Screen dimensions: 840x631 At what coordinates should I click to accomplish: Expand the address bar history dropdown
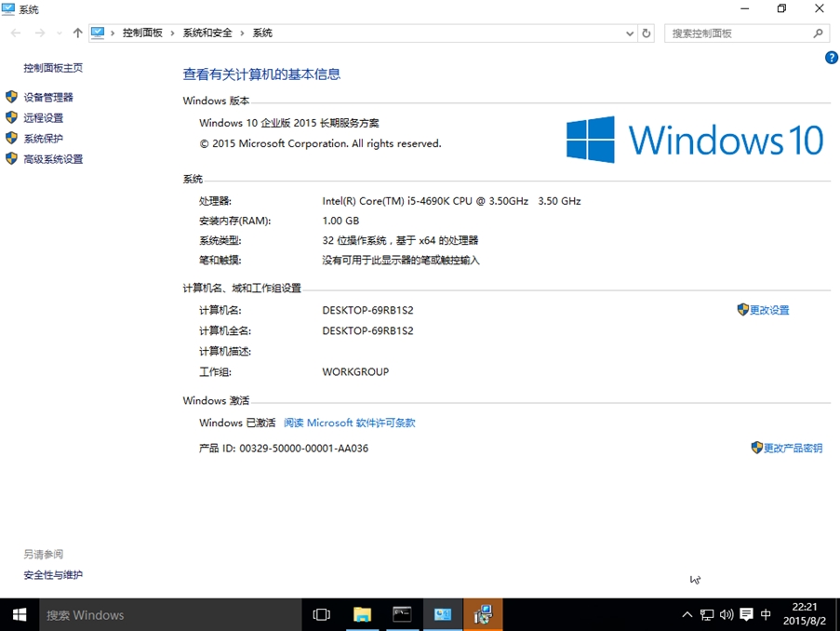point(630,34)
